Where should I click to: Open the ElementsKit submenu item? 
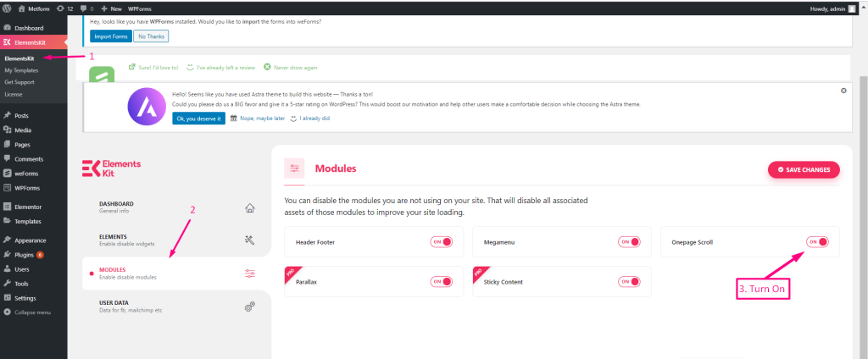pos(20,58)
